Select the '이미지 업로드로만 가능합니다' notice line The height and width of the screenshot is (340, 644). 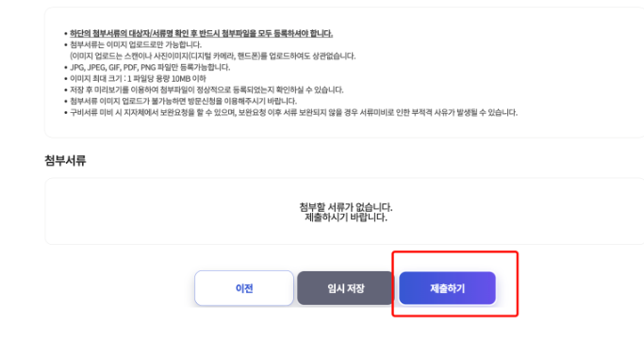tap(136, 44)
